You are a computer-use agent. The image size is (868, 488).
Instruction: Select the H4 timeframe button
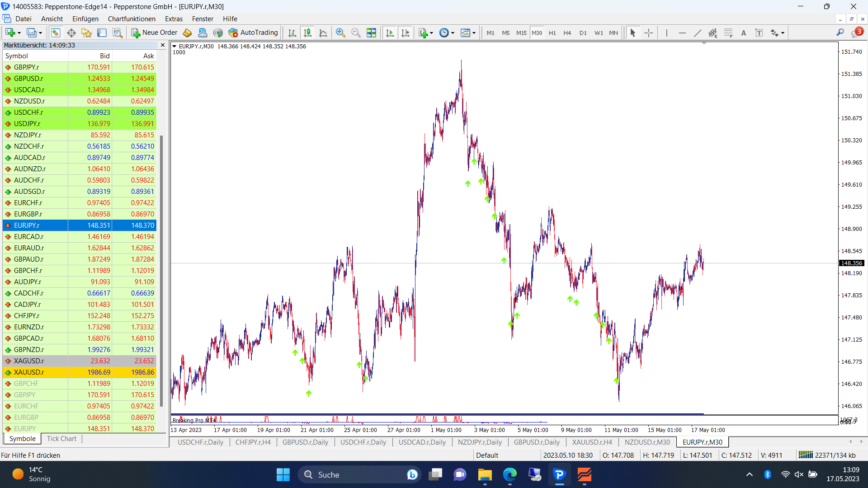[567, 33]
